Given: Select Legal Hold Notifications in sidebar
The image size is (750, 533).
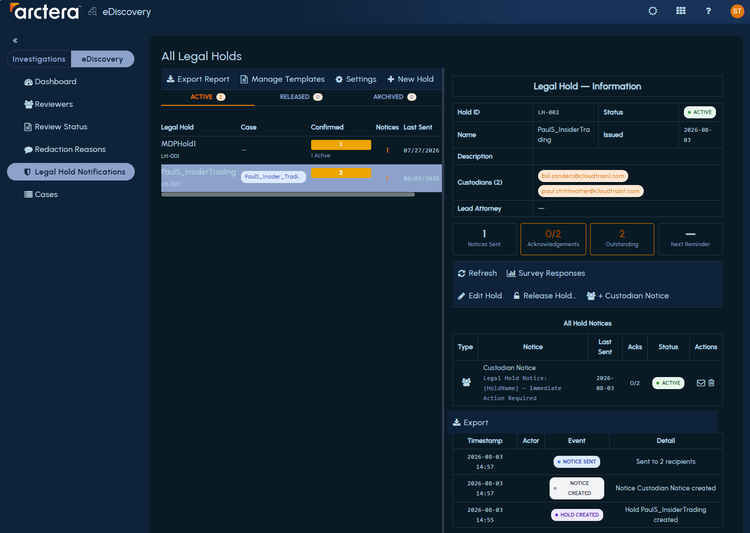Looking at the screenshot, I should 71,172.
